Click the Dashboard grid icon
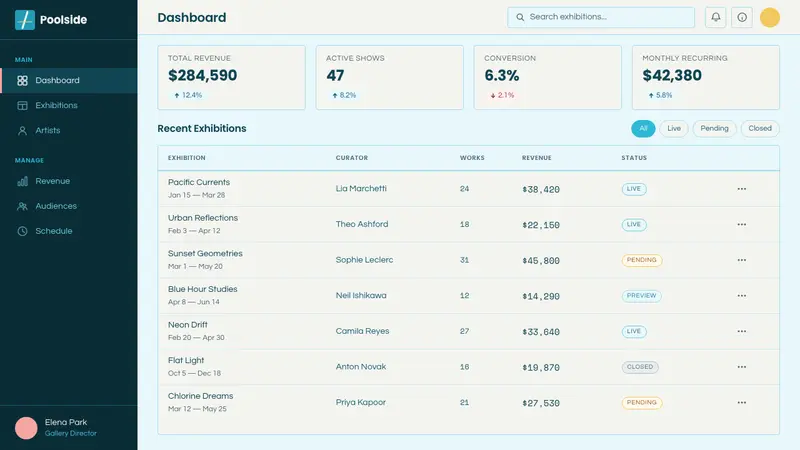The height and width of the screenshot is (450, 800). click(22, 81)
